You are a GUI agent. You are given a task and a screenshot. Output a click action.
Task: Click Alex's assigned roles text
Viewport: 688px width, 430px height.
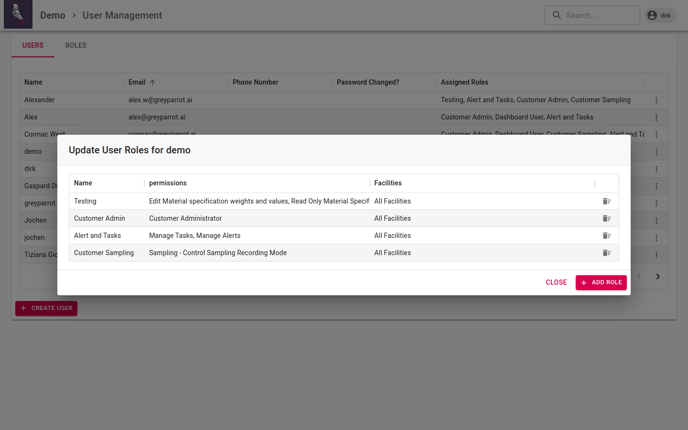point(517,117)
